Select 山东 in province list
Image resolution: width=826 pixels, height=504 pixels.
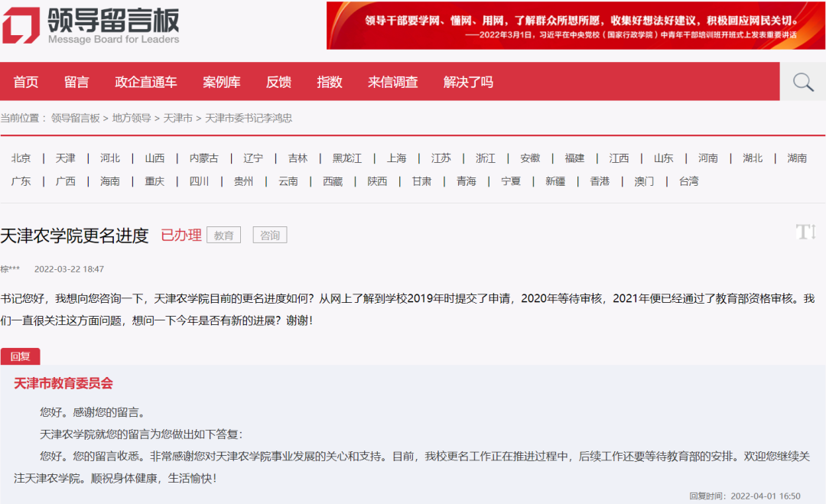tap(664, 158)
